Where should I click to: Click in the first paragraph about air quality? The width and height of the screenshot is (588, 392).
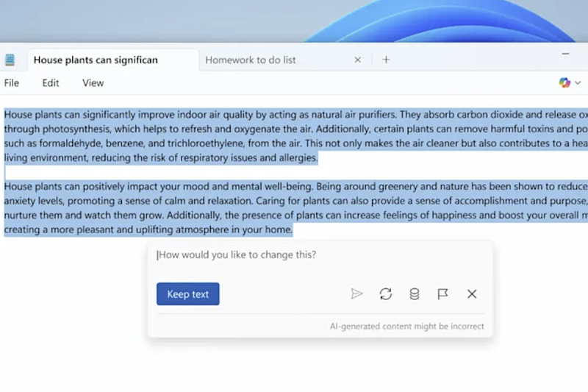click(220, 136)
